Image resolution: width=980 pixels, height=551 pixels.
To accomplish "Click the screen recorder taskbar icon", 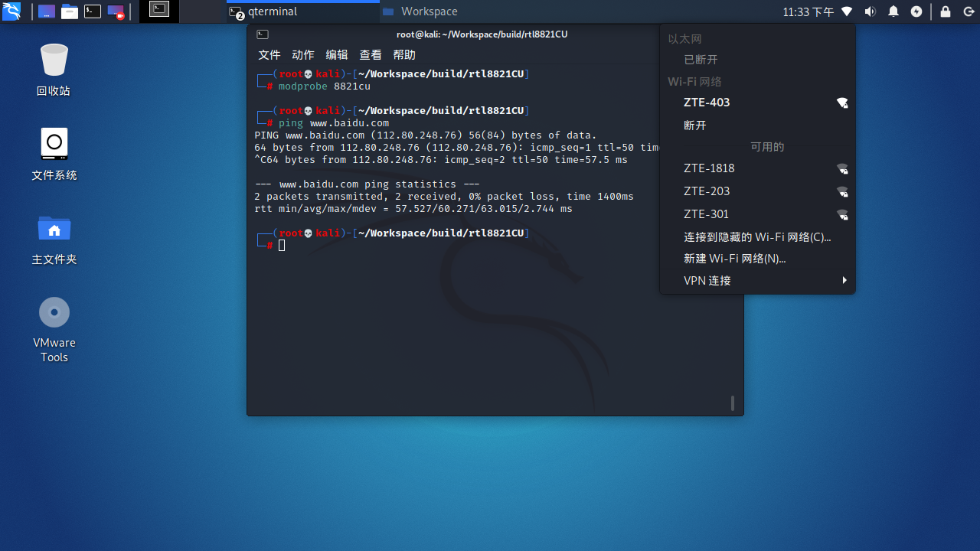I will pos(116,11).
